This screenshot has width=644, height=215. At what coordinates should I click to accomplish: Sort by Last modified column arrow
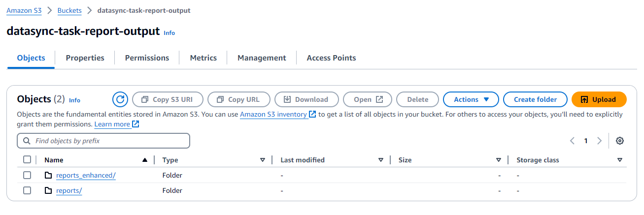point(381,160)
